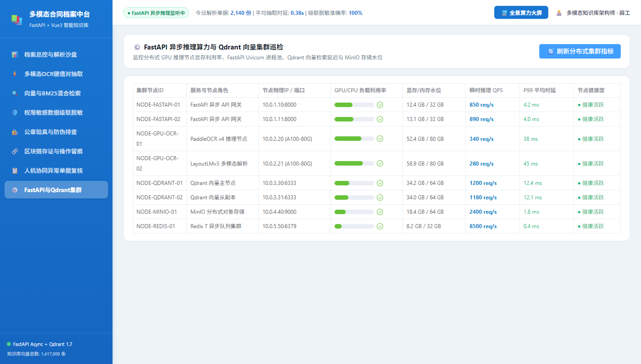Viewport: 641px width, 364px height.
Task: Click the 58.9 GB / 80 GB cell
Action: pos(434,163)
